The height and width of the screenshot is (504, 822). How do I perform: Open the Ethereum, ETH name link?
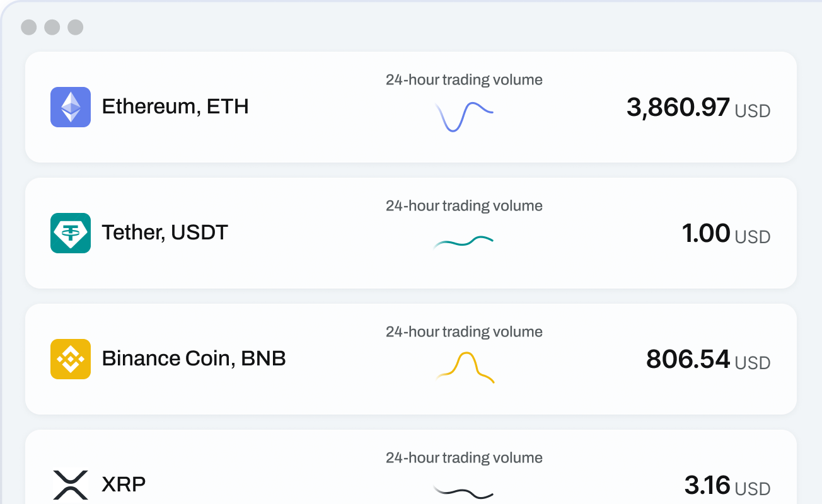[175, 106]
